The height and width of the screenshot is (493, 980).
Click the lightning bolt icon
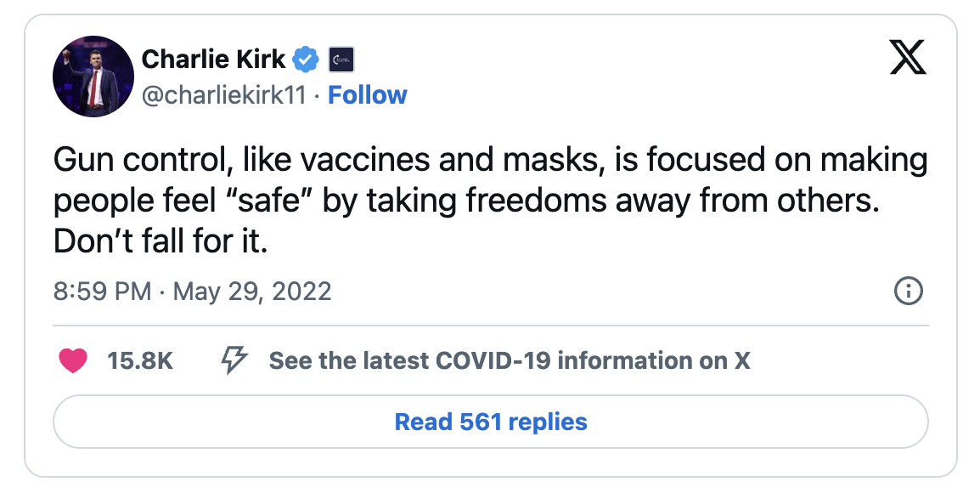click(x=234, y=361)
